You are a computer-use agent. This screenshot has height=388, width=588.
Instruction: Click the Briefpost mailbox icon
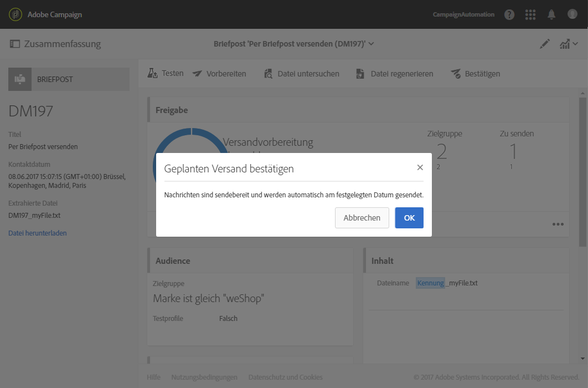coord(20,79)
